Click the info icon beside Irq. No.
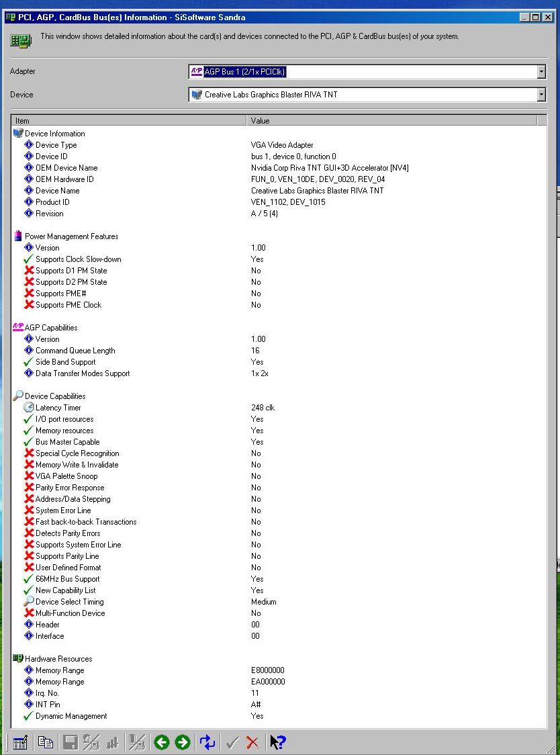560x755 pixels. coord(29,693)
